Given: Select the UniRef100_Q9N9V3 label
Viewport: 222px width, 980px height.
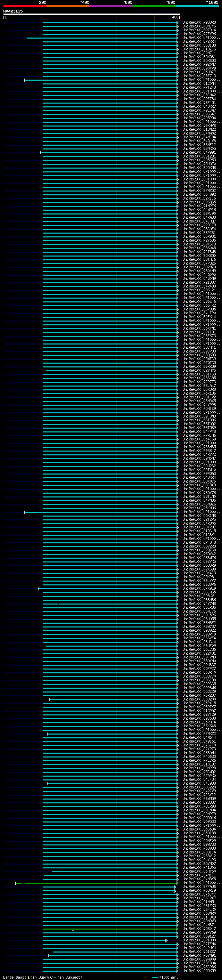Looking at the screenshot, I should [199, 921].
